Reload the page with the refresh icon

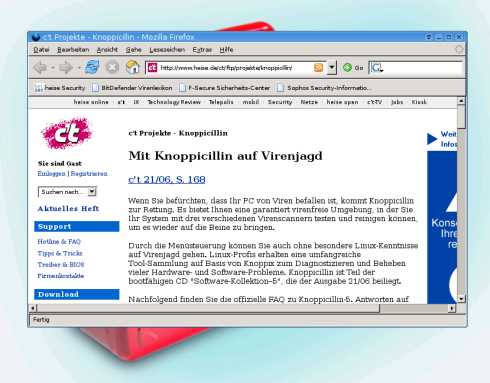[92, 67]
